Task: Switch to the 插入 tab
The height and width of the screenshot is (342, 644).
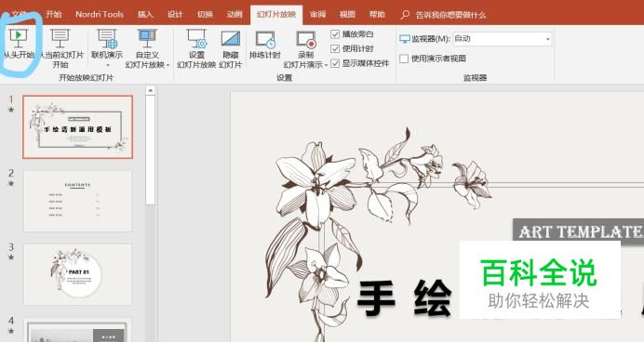Action: point(145,14)
